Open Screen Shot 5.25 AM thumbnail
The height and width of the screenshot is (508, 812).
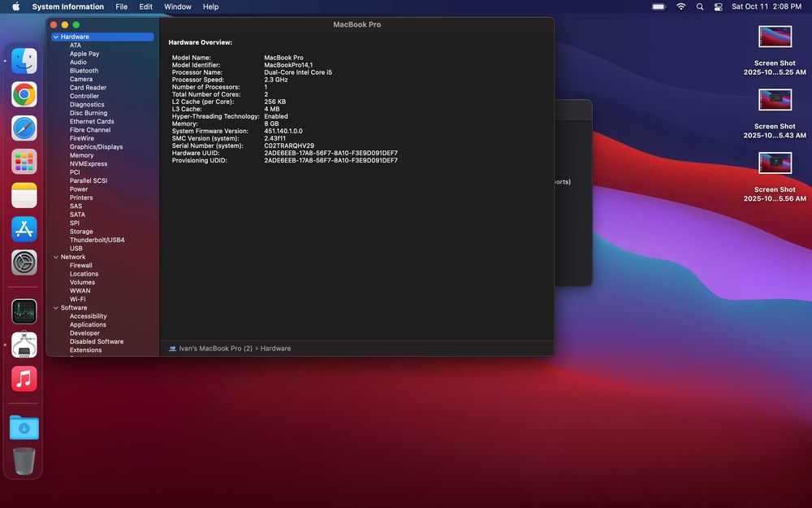(775, 37)
